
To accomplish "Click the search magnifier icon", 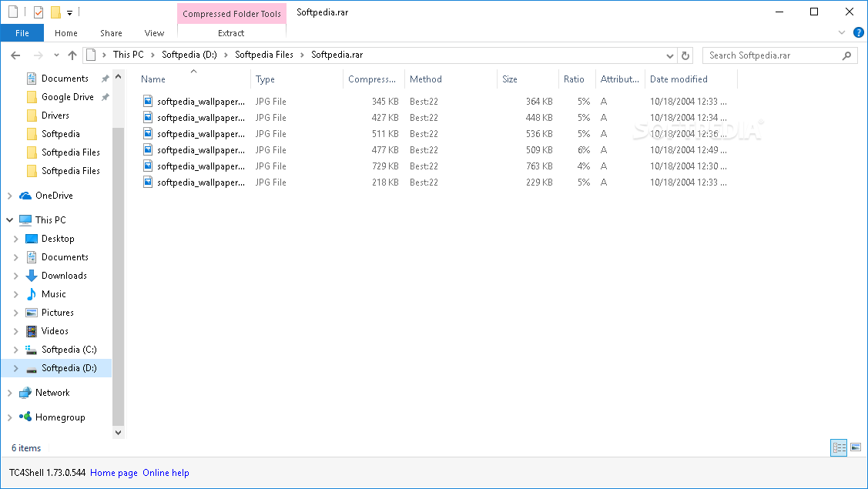I will [846, 55].
